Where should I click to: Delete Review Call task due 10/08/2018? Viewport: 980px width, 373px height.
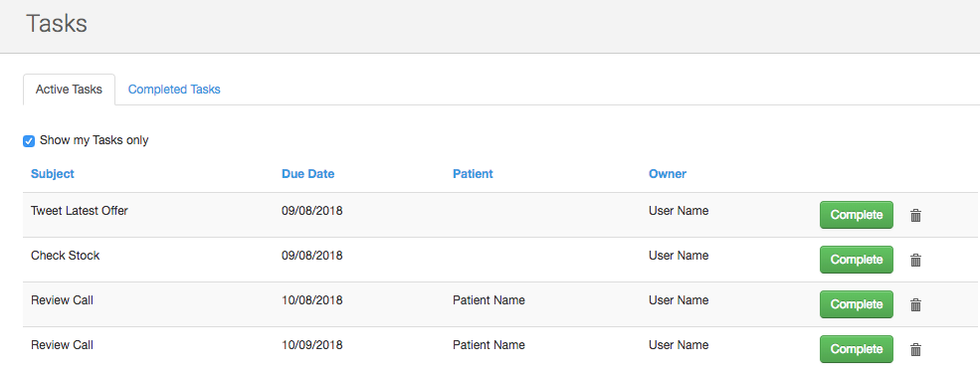click(915, 305)
